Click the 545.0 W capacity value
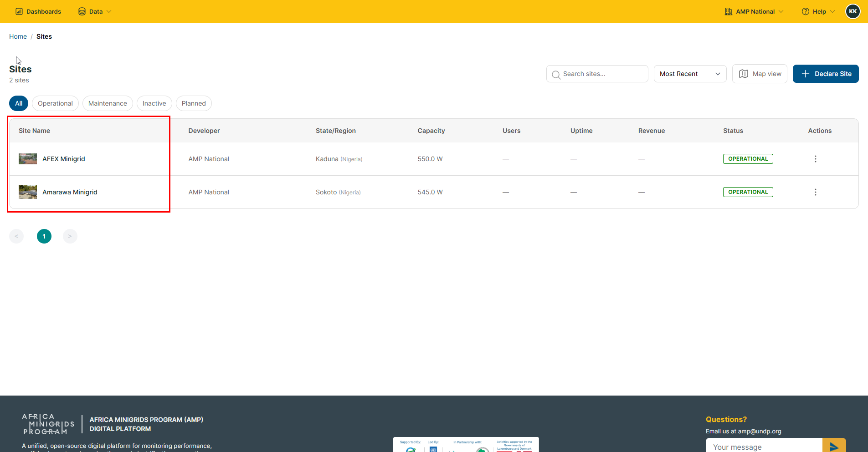 [x=430, y=192]
